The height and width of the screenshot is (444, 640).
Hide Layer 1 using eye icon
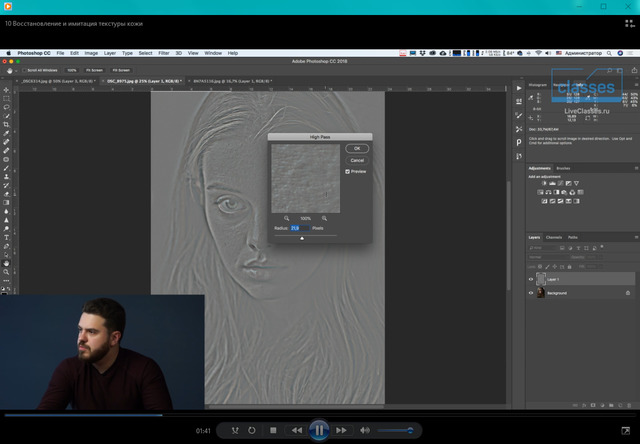531,279
